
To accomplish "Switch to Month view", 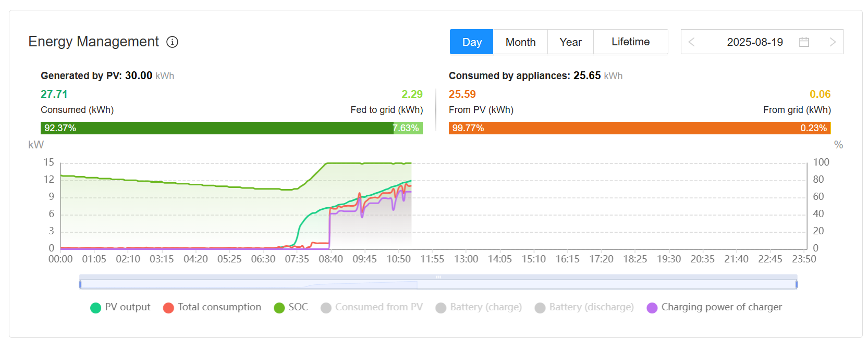I will 520,42.
